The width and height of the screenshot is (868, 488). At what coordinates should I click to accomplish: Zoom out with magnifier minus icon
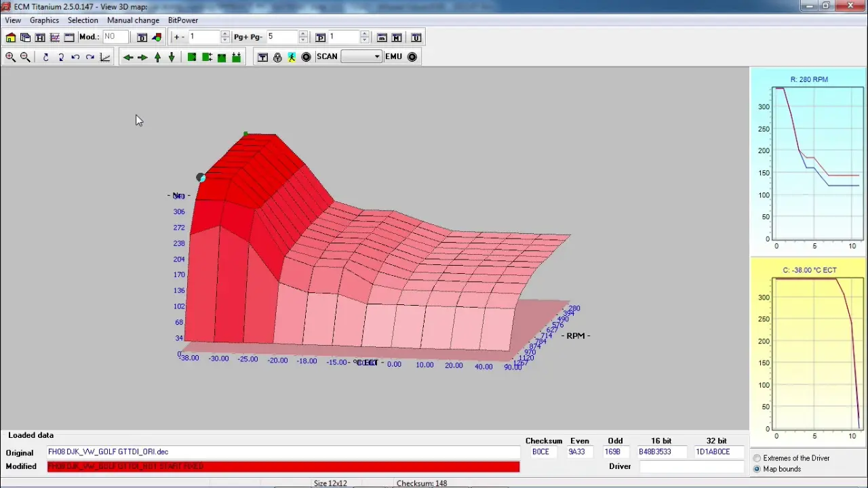coord(25,57)
